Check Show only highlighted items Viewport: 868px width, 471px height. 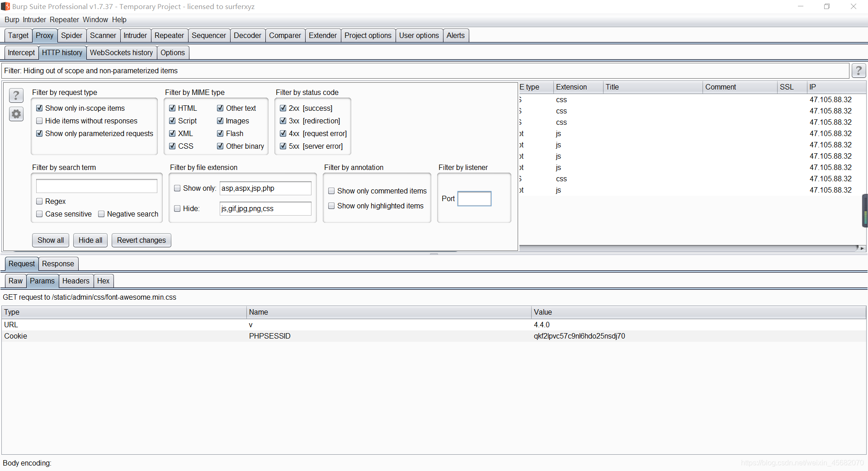point(331,206)
